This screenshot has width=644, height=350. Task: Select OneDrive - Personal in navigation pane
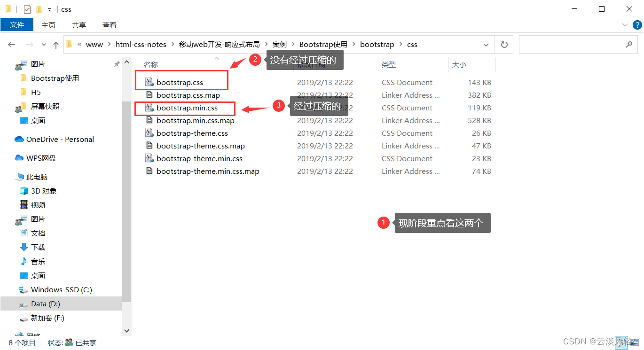(x=60, y=139)
